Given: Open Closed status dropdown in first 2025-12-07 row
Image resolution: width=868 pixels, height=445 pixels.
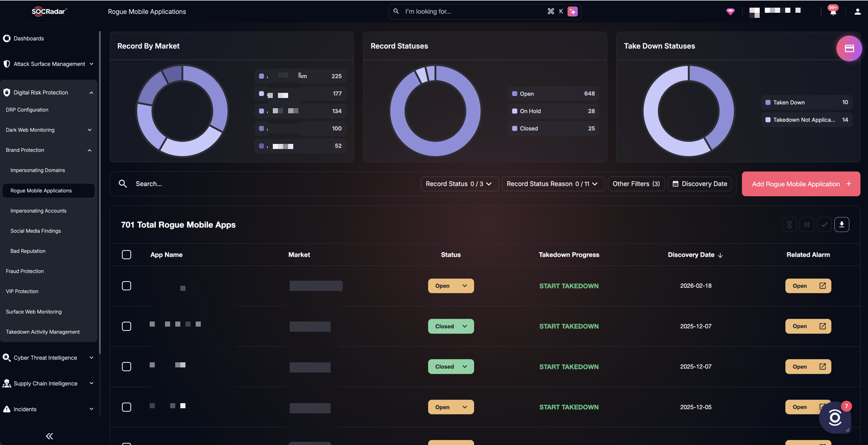Looking at the screenshot, I should pos(451,326).
